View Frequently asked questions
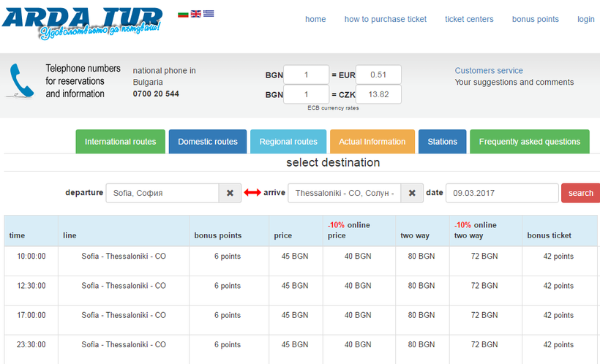The width and height of the screenshot is (600, 364). coord(529,142)
